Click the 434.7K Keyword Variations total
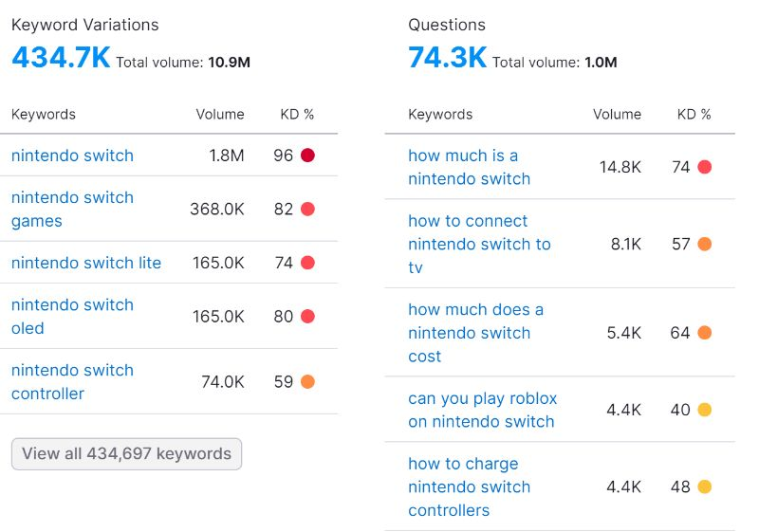759x532 pixels. pyautogui.click(x=61, y=57)
